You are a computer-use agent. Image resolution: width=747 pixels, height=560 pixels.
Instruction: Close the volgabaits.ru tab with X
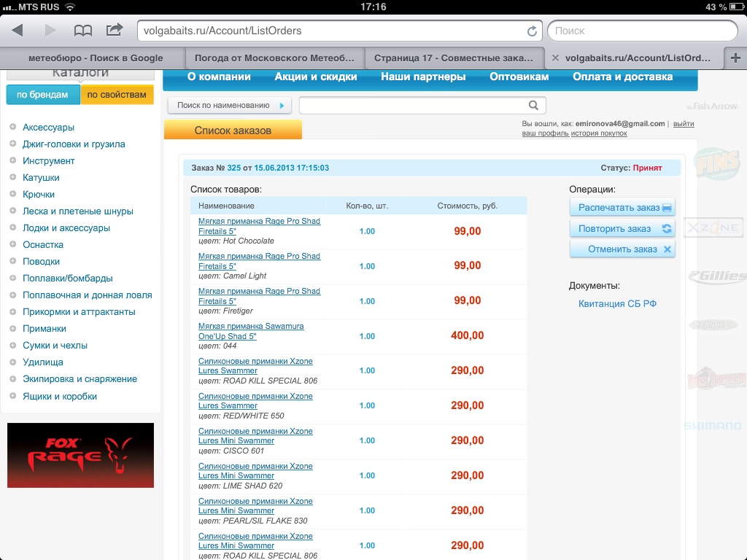pyautogui.click(x=555, y=58)
